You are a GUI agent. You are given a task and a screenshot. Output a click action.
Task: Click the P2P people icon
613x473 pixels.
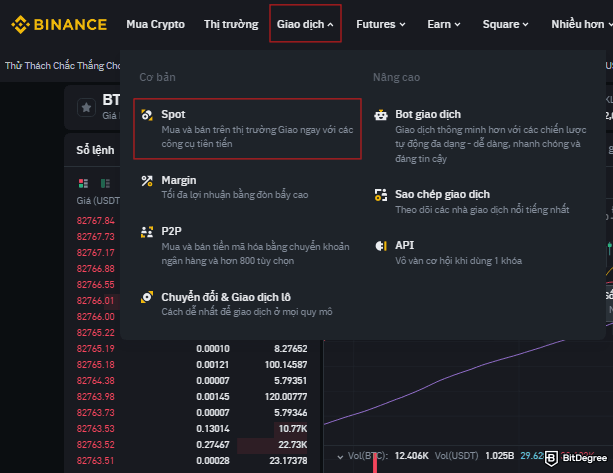(x=147, y=231)
